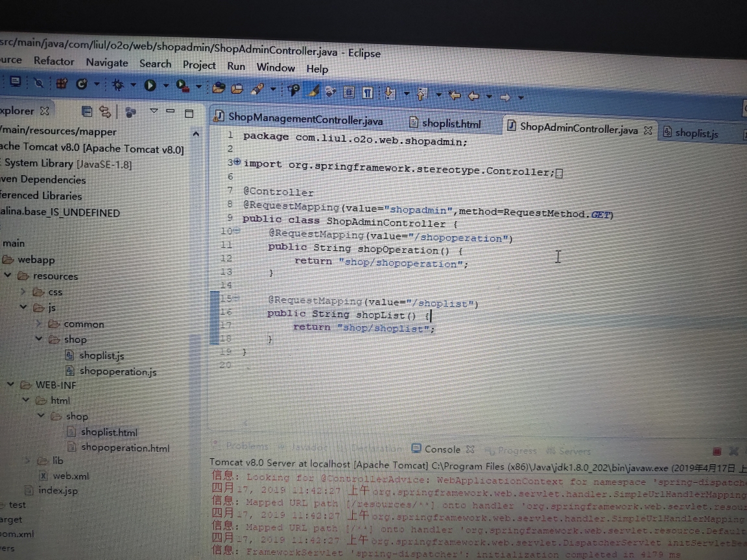Click the Previous Annotation up arrow icon
Screen dimensions: 747x560
click(x=422, y=94)
